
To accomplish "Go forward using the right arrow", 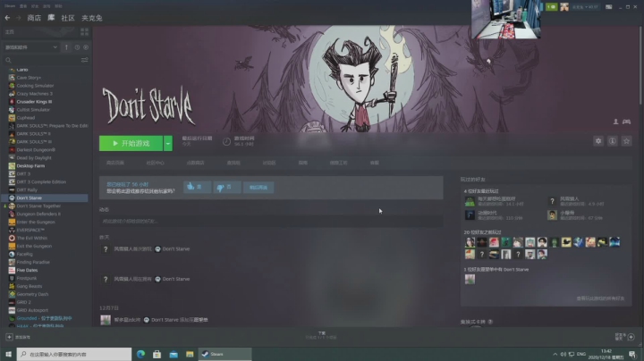I will pos(18,18).
